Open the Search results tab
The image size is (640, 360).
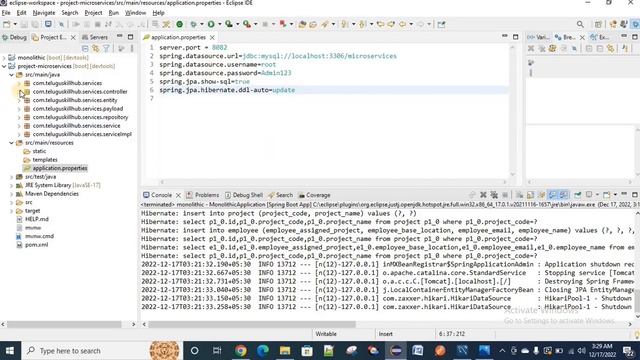pyautogui.click(x=280, y=195)
